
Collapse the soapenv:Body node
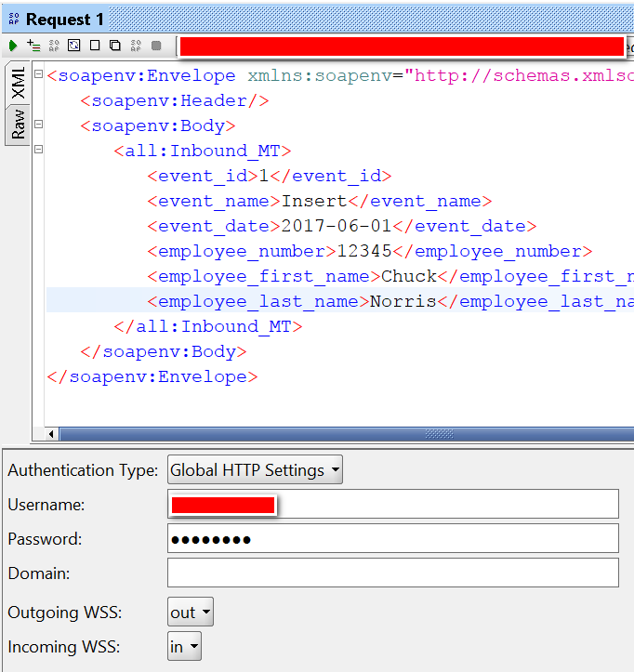(39, 125)
